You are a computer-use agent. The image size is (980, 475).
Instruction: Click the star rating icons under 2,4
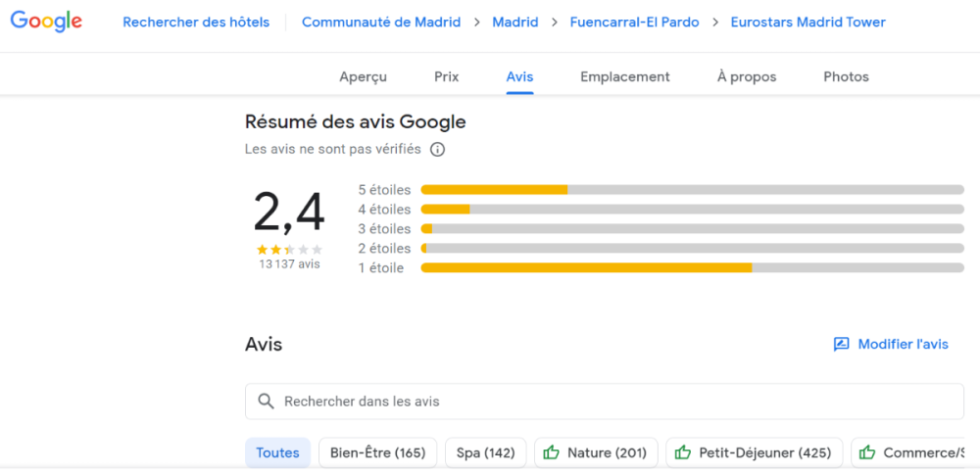[289, 250]
